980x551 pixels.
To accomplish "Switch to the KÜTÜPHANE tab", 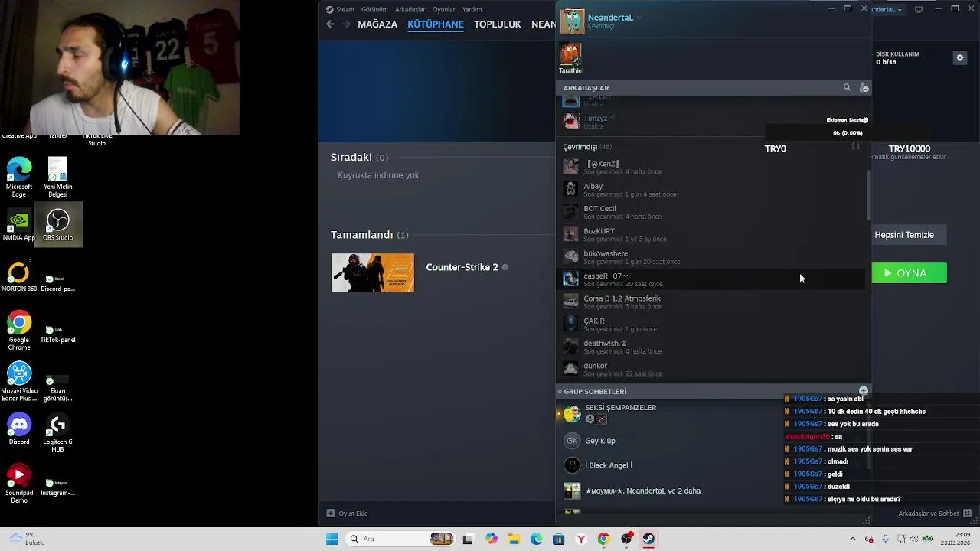I will [x=436, y=24].
